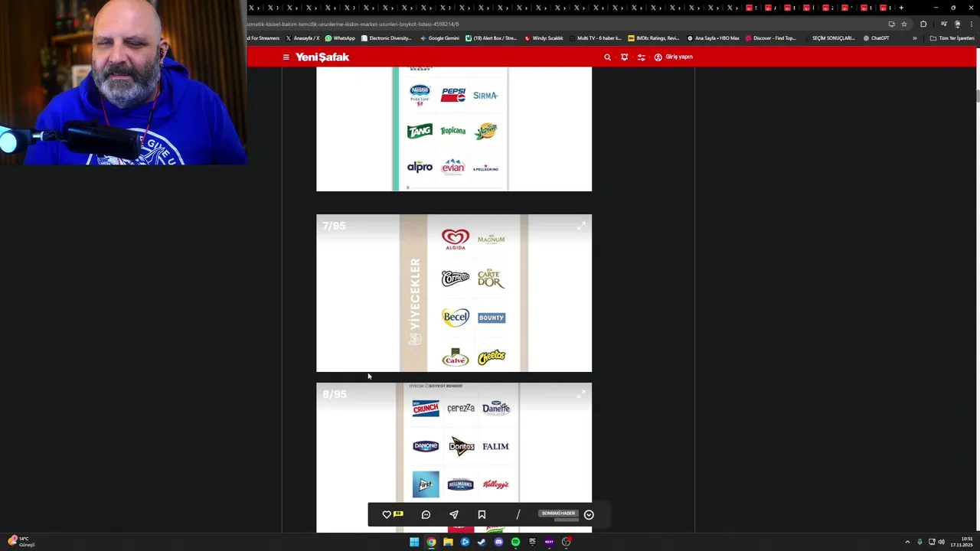980x551 pixels.
Task: Open Windows Start menu
Action: pyautogui.click(x=414, y=542)
